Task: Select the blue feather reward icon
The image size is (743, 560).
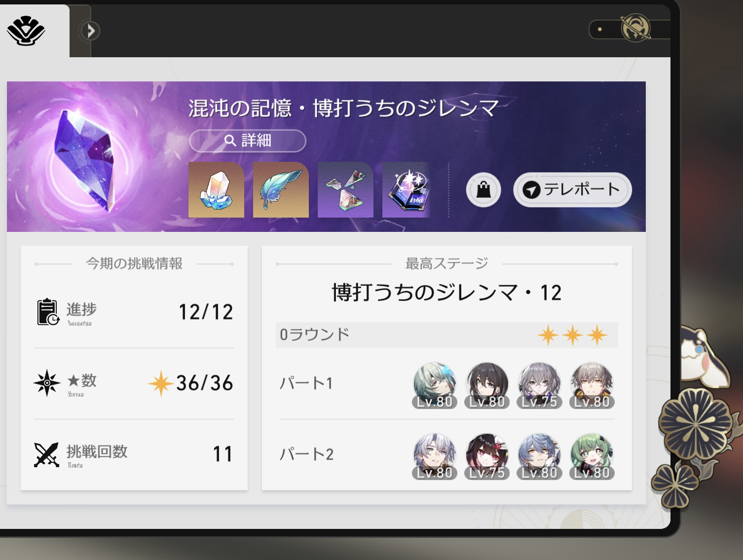Action: (x=281, y=189)
